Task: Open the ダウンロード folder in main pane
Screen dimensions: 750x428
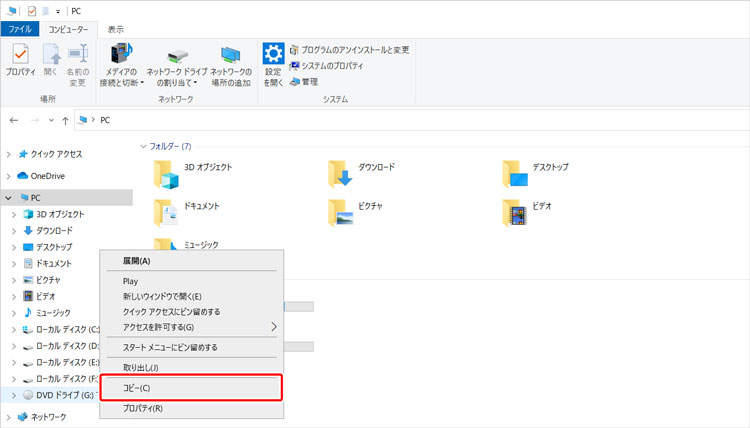Action: 362,174
